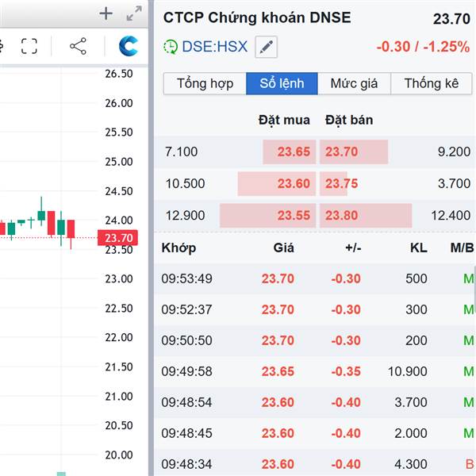
Task: Click the ask price 23.75
Action: click(341, 184)
